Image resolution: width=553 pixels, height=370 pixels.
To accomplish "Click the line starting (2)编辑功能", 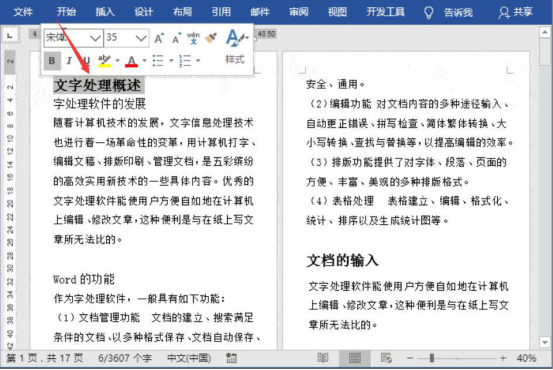I will 408,104.
